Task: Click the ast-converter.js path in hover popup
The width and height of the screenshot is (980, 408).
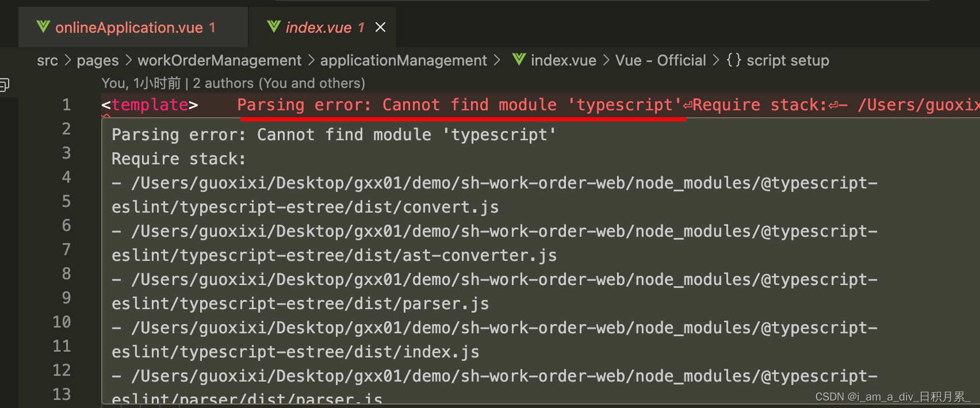Action: (x=495, y=243)
